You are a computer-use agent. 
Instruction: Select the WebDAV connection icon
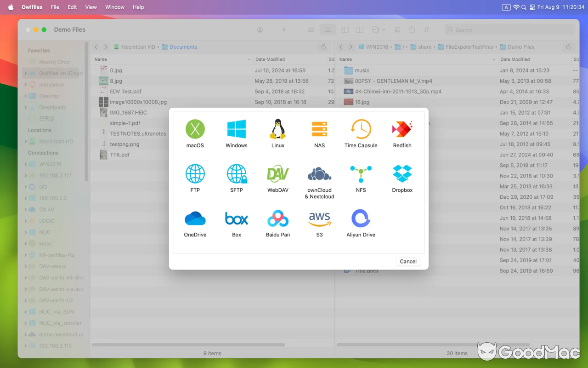coord(277,174)
